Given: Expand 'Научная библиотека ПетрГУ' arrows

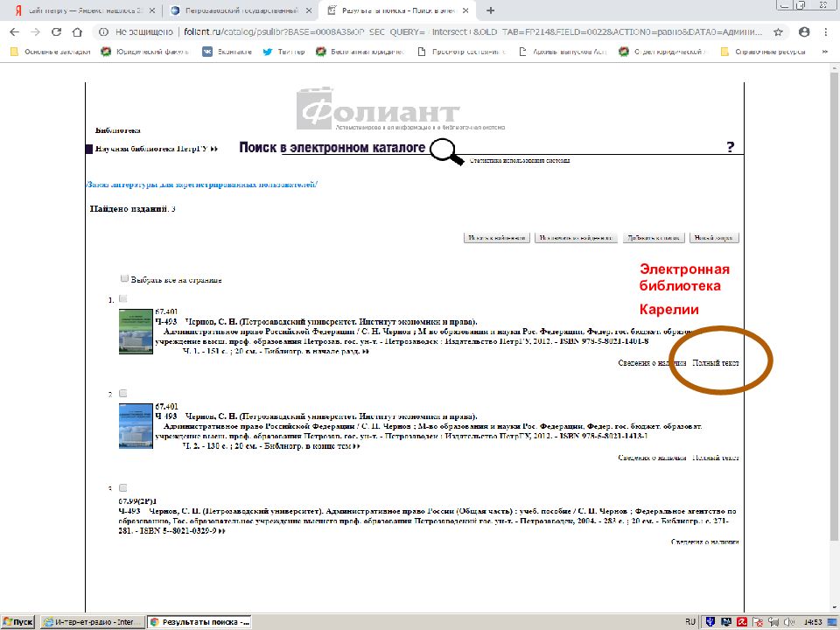Looking at the screenshot, I should pos(213,150).
